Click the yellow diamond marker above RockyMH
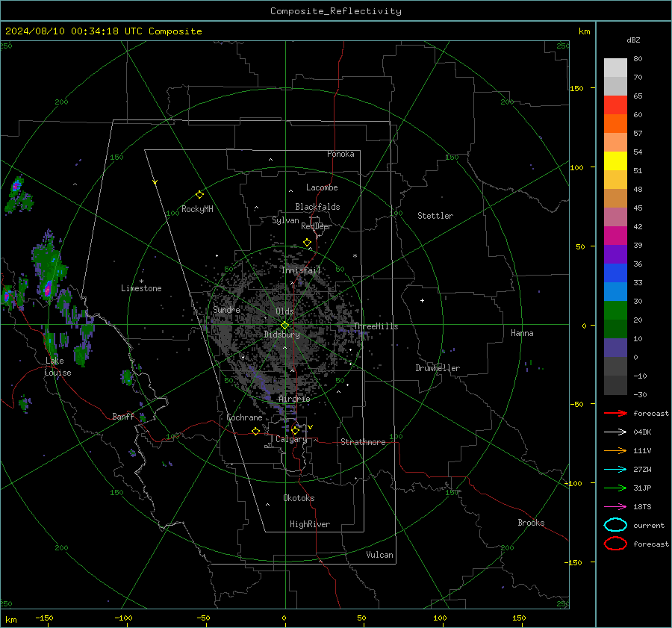Viewport: 672px width, 628px height. click(199, 195)
